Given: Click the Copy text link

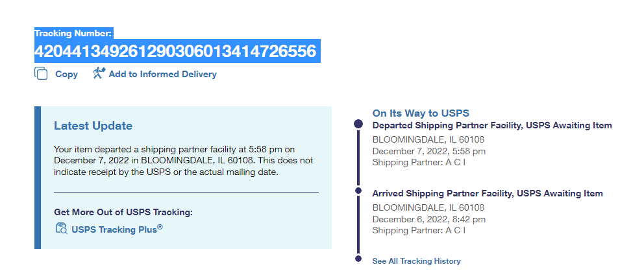Looking at the screenshot, I should [x=66, y=75].
